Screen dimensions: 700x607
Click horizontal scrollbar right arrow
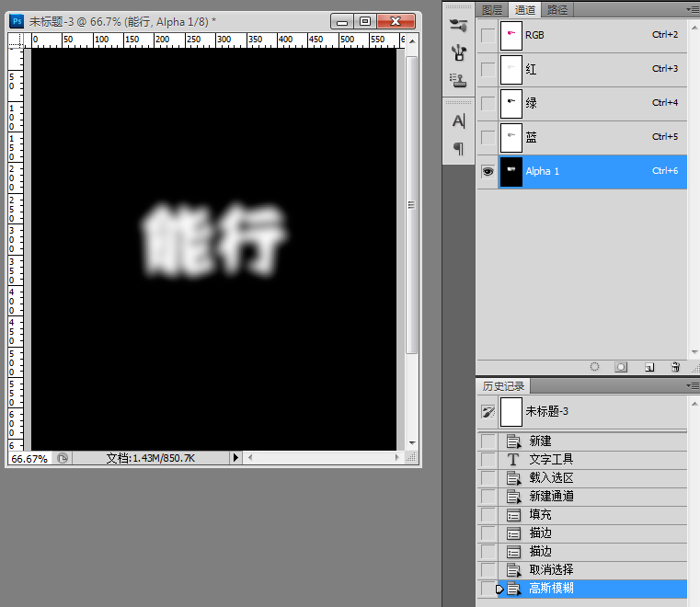[396, 457]
